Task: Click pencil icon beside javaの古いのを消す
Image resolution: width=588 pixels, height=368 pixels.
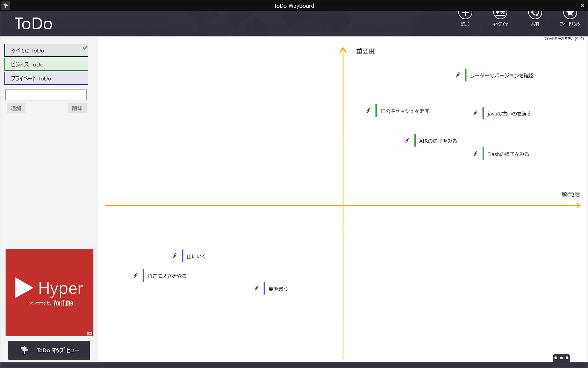Action: 475,113
